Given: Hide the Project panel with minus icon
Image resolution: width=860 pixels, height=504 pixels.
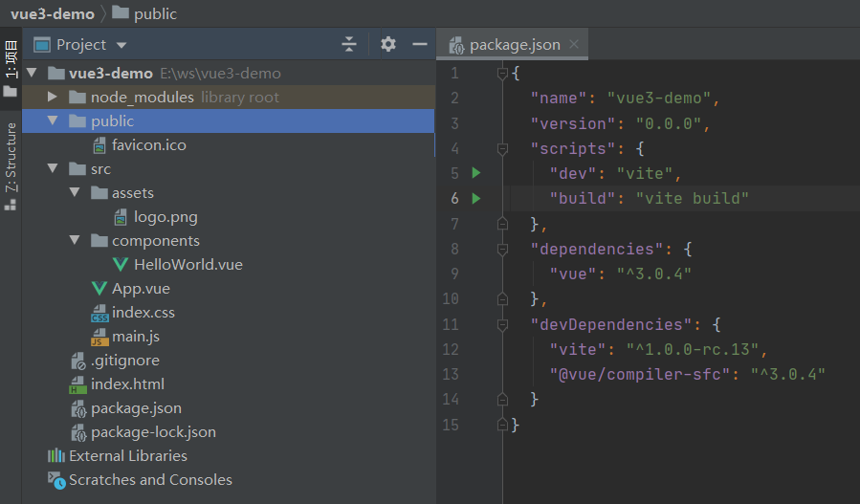Looking at the screenshot, I should (x=420, y=44).
